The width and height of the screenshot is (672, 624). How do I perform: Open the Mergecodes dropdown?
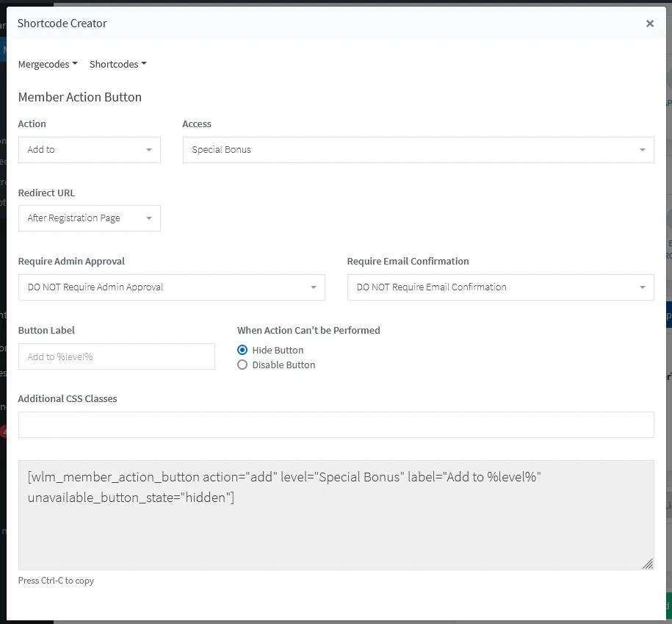point(47,64)
